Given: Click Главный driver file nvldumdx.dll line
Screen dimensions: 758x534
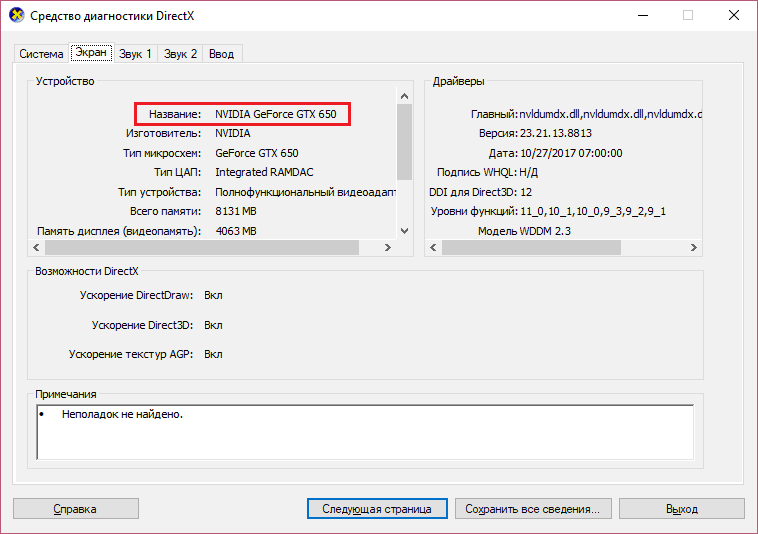Looking at the screenshot, I should point(586,114).
